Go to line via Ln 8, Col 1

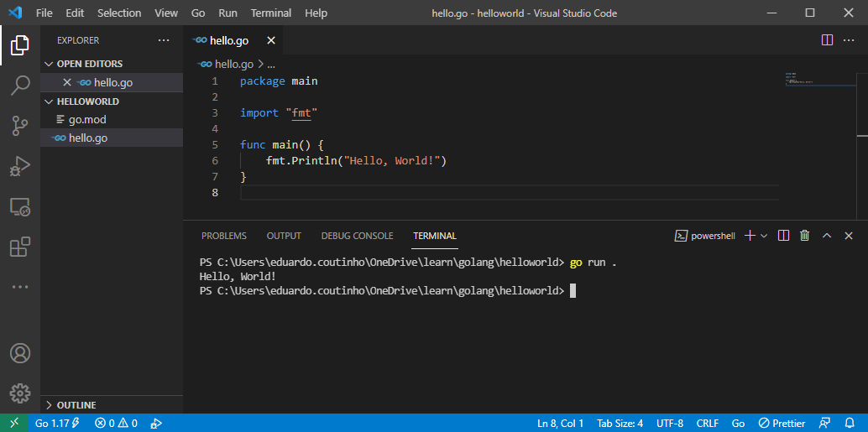coord(560,423)
